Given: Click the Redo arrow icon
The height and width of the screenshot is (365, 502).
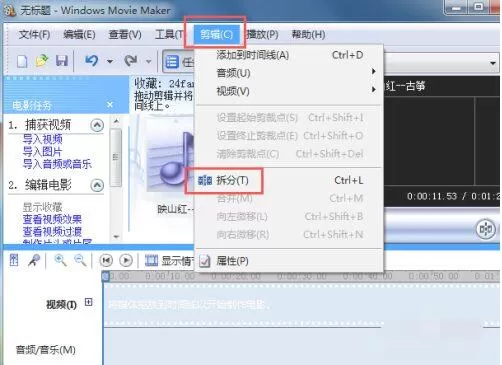Looking at the screenshot, I should tap(131, 61).
